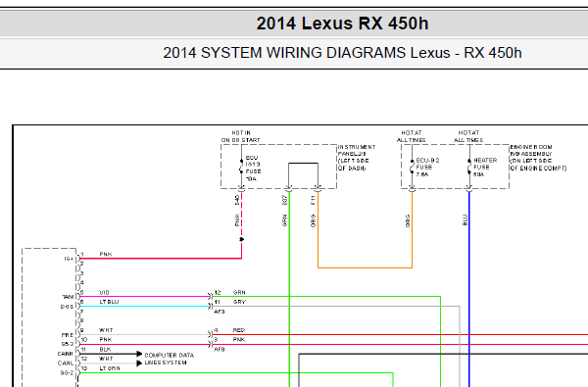The image size is (588, 387).
Task: Click the 'ECU-B 2 FUSE 7.5A' label
Action: (427, 168)
